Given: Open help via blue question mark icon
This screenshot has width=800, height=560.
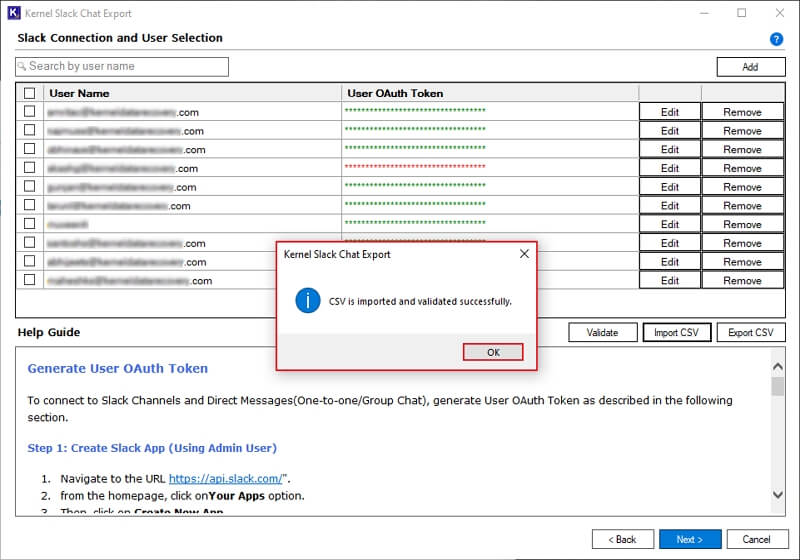Looking at the screenshot, I should pos(776,39).
